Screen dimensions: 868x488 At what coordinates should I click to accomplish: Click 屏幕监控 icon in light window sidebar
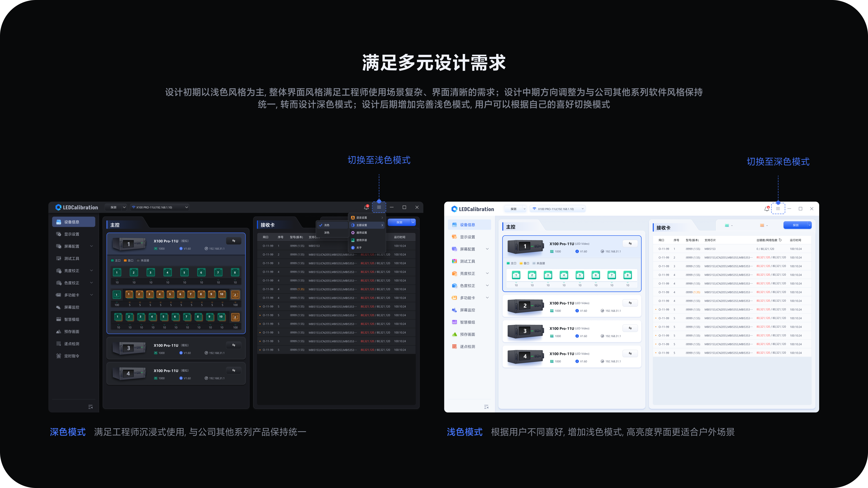click(x=454, y=310)
